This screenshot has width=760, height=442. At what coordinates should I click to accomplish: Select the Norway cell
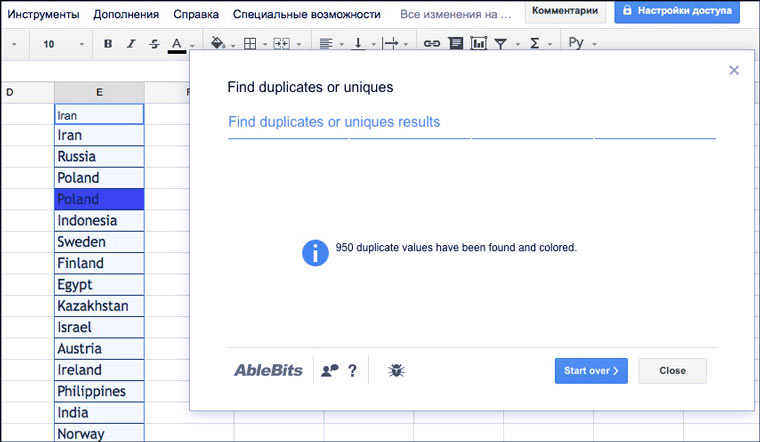click(99, 433)
